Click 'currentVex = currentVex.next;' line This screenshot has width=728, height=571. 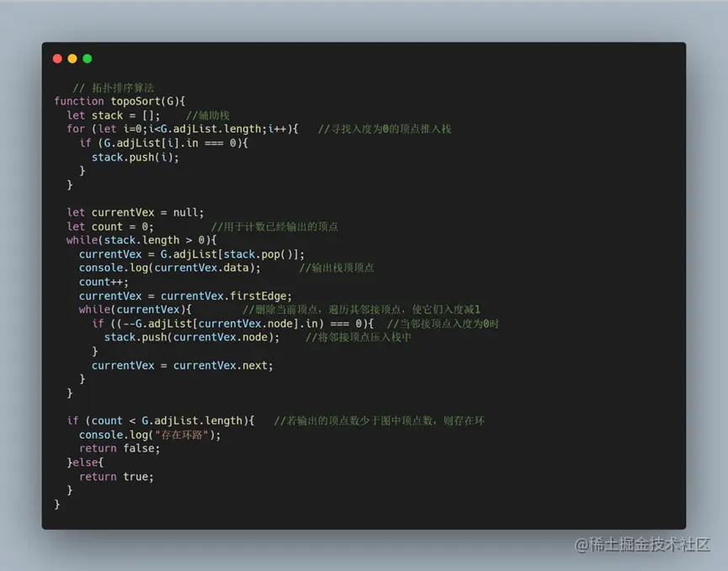coord(183,366)
